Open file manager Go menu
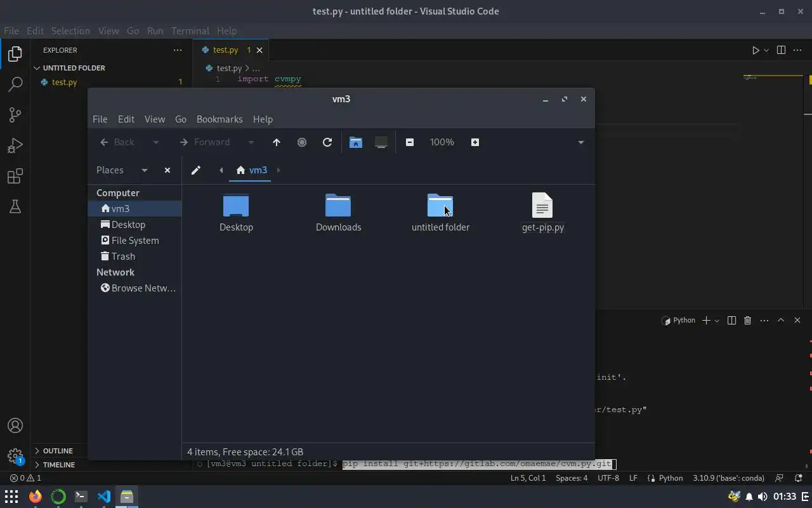Image resolution: width=812 pixels, height=508 pixels. (181, 119)
